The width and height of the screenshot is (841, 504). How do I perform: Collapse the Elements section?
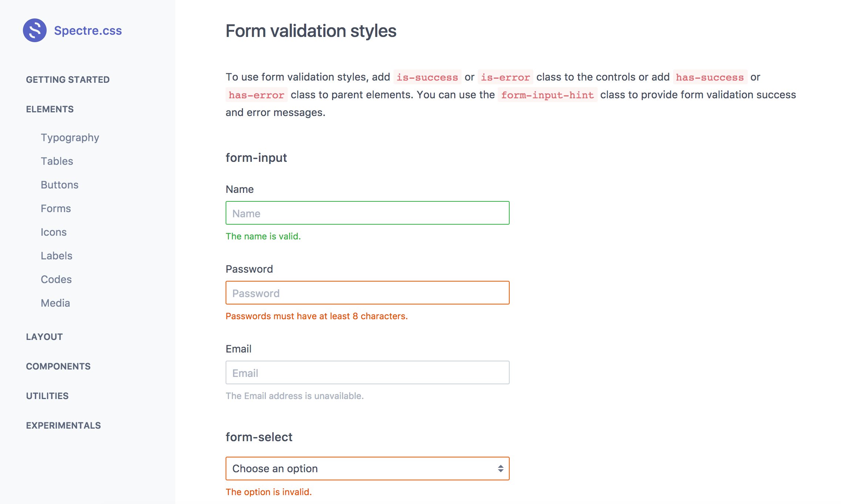(50, 109)
